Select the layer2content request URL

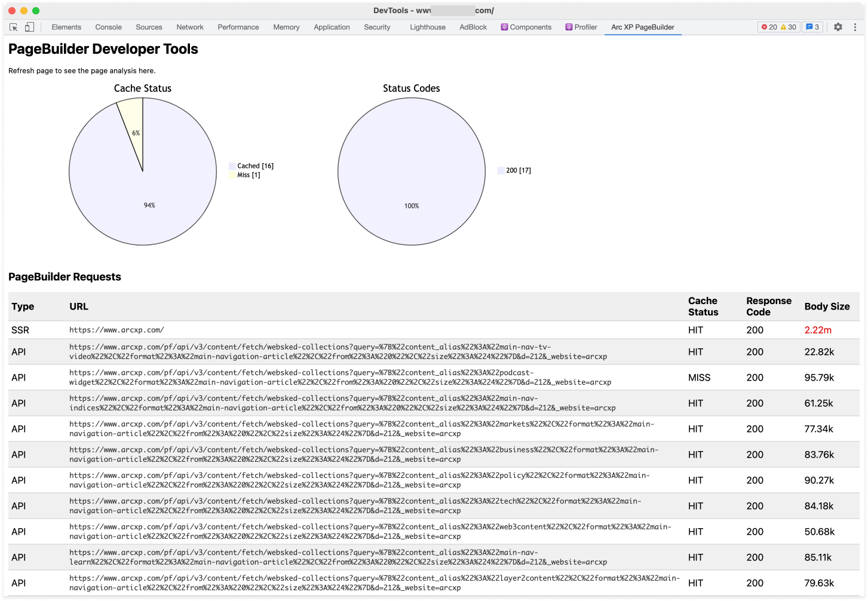(375, 583)
